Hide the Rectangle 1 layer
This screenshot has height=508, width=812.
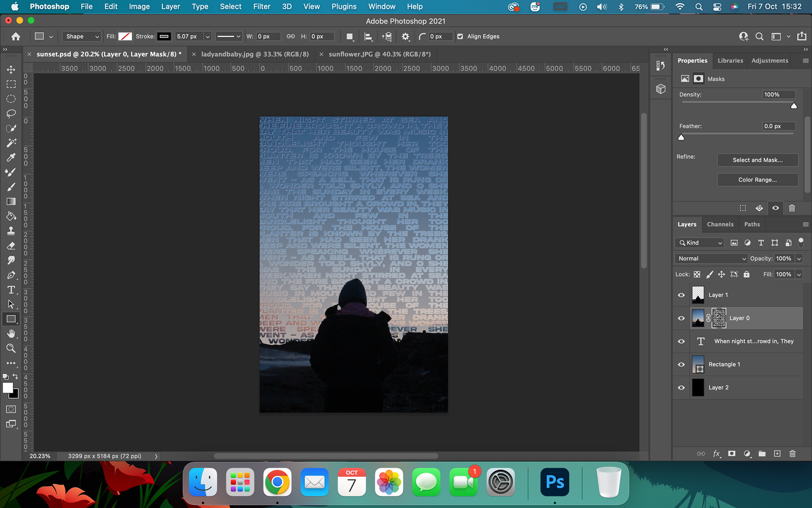coord(681,364)
